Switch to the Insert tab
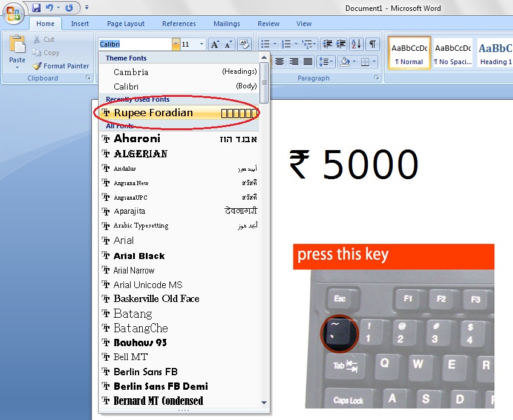This screenshot has height=420, width=513. pyautogui.click(x=80, y=24)
